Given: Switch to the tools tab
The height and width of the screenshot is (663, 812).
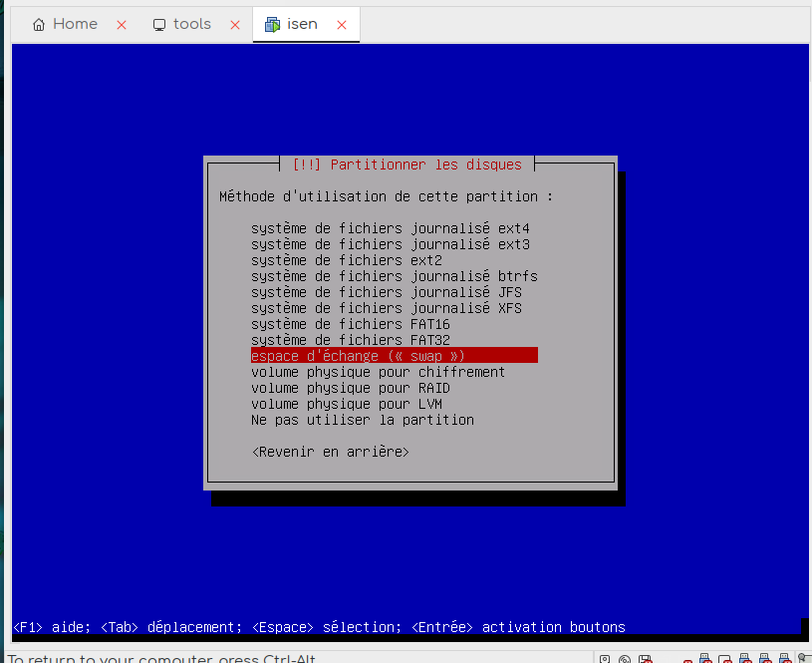Looking at the screenshot, I should pos(191,25).
